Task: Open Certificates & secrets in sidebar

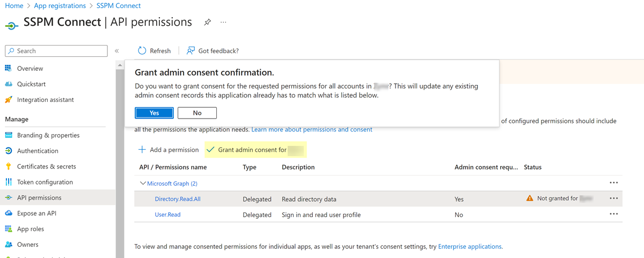Action: point(46,166)
